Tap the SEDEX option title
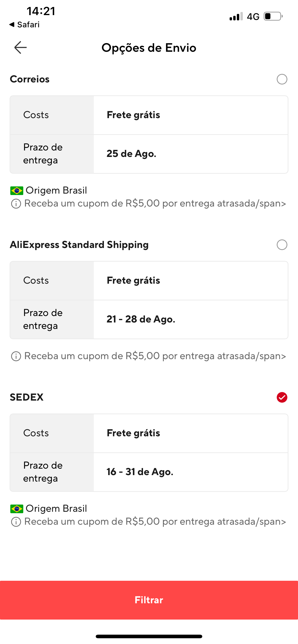This screenshot has width=298, height=644. pyautogui.click(x=27, y=397)
